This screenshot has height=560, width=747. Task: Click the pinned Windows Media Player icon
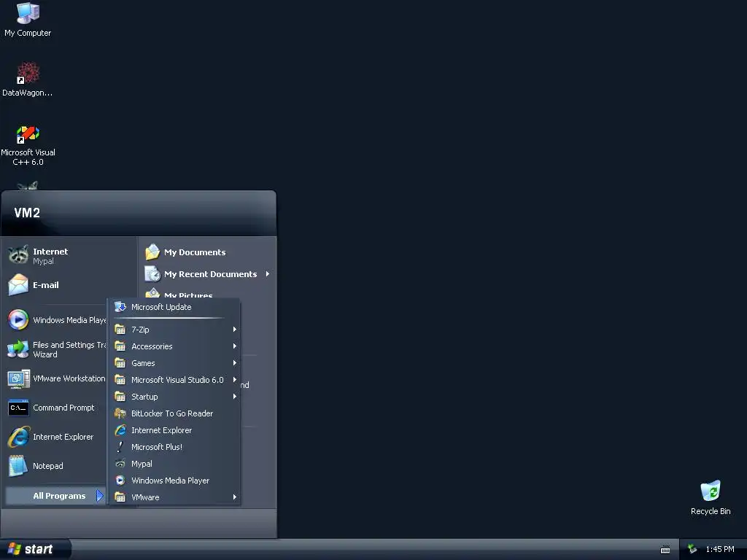(18, 319)
